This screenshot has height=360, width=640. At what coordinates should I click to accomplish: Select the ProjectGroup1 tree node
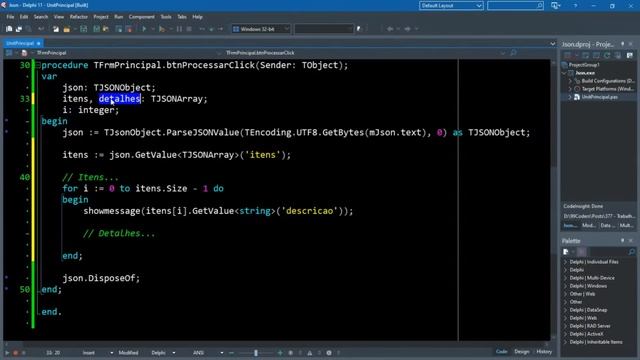584,65
